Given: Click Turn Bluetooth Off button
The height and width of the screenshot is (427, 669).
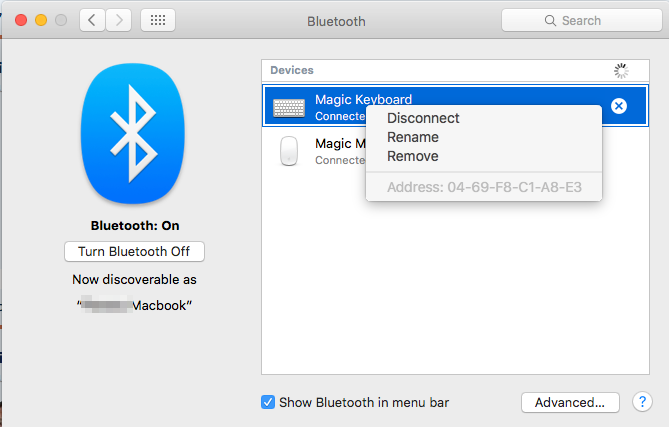Looking at the screenshot, I should [x=134, y=252].
